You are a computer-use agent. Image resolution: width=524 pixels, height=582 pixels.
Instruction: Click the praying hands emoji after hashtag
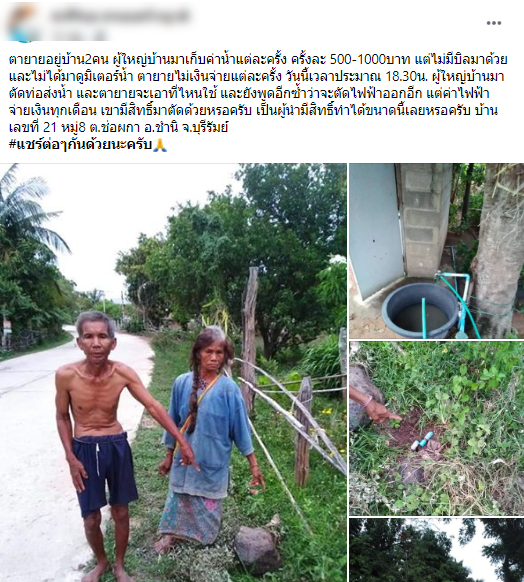(160, 145)
